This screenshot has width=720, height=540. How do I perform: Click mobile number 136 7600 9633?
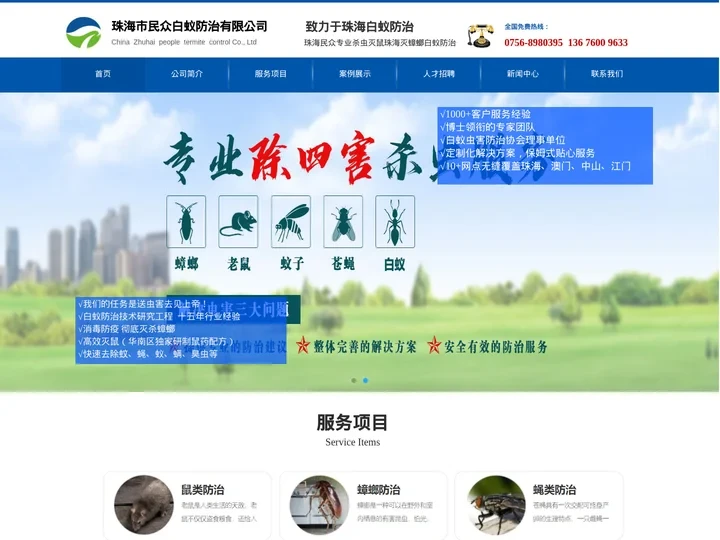tap(598, 43)
